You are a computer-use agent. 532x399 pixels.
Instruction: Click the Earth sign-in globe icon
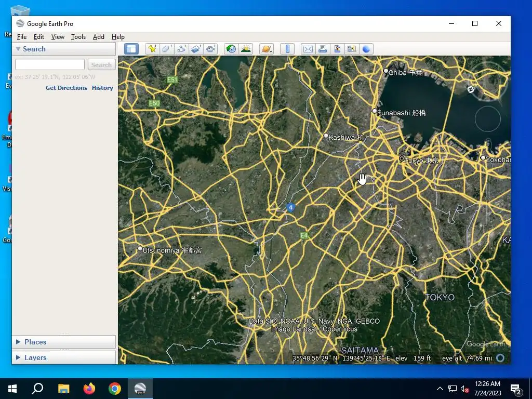pos(366,49)
